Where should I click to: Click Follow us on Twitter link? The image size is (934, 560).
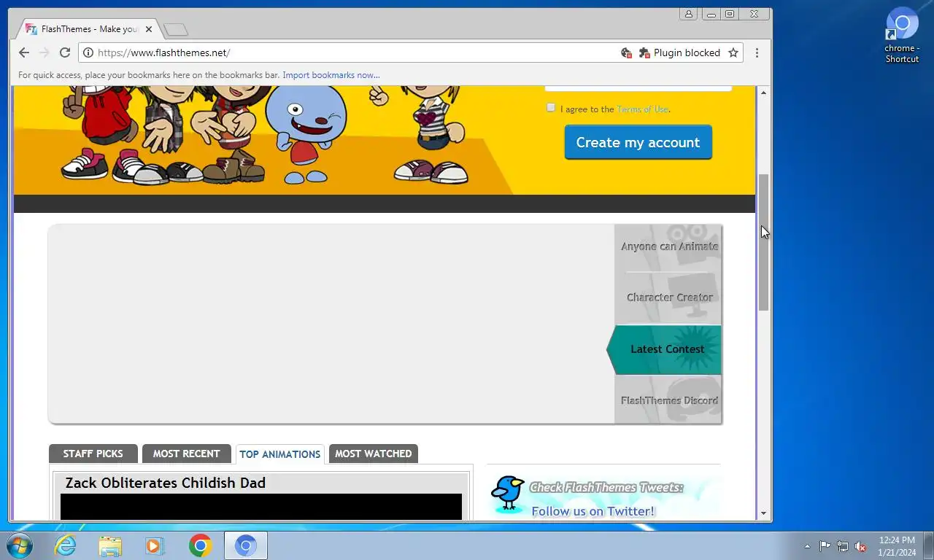pos(593,511)
